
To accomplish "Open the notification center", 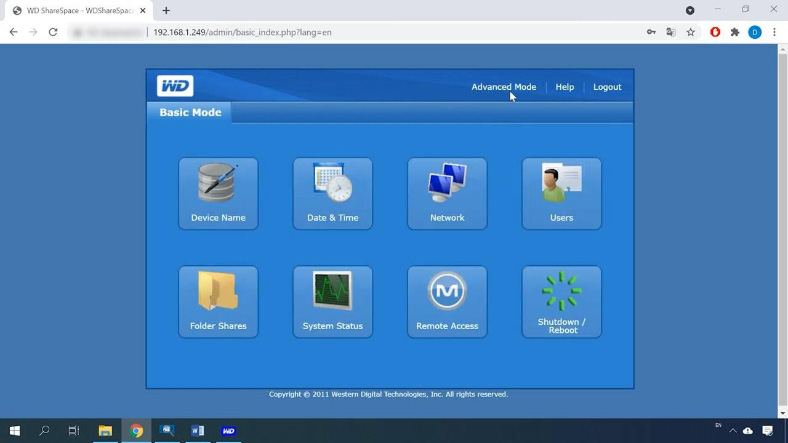I will click(767, 431).
